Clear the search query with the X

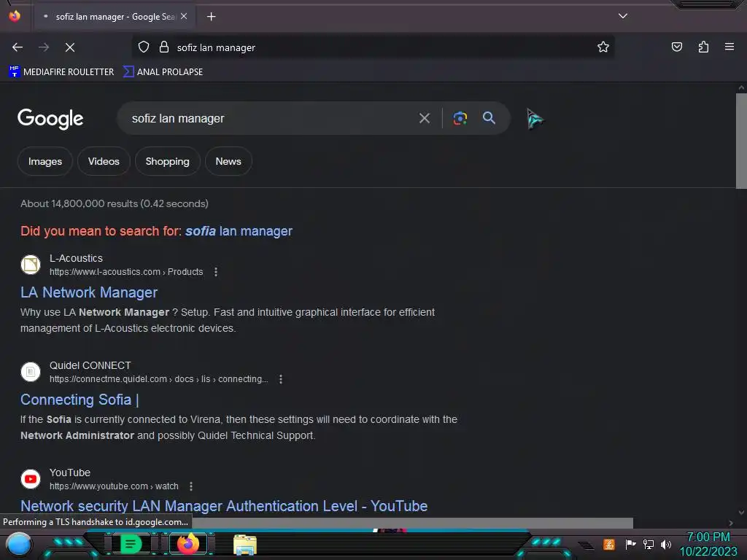click(425, 118)
